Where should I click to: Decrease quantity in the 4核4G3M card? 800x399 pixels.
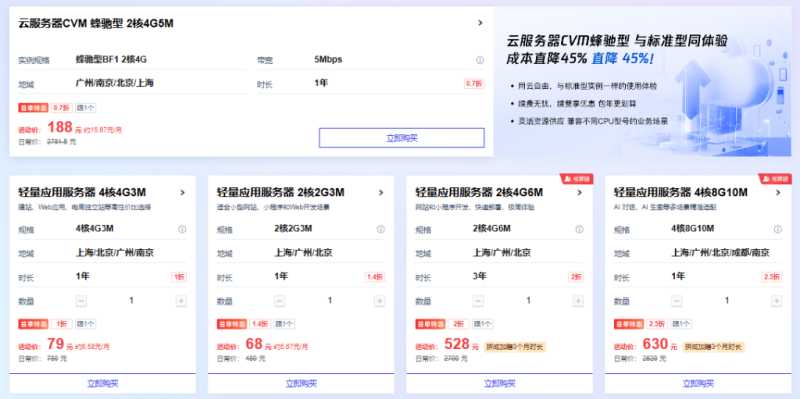click(x=81, y=301)
